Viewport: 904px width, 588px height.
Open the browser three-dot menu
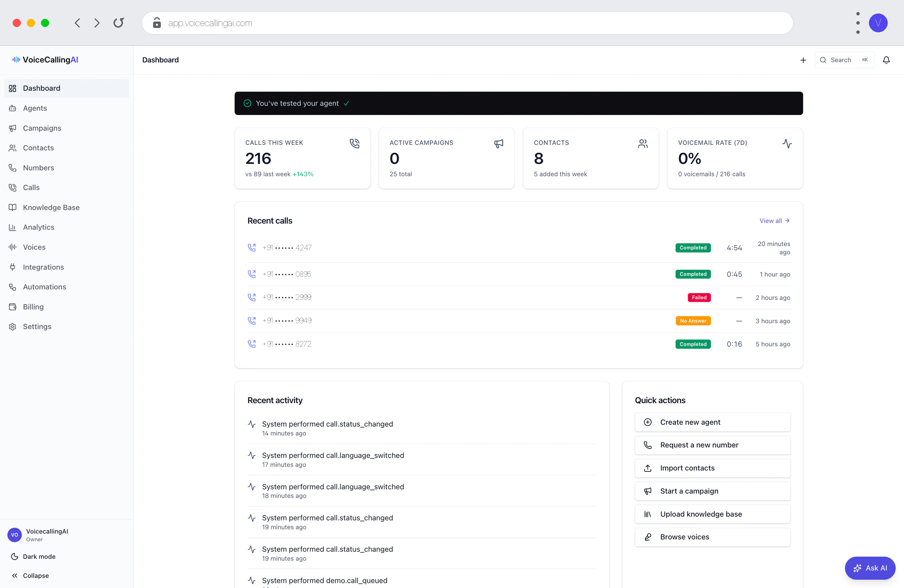pyautogui.click(x=858, y=23)
